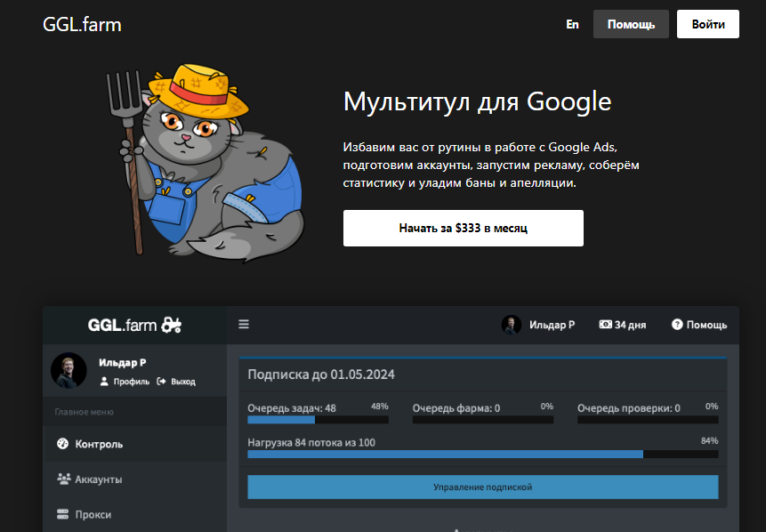The image size is (766, 532).
Task: Click the Главное меню section label
Action: [x=84, y=412]
